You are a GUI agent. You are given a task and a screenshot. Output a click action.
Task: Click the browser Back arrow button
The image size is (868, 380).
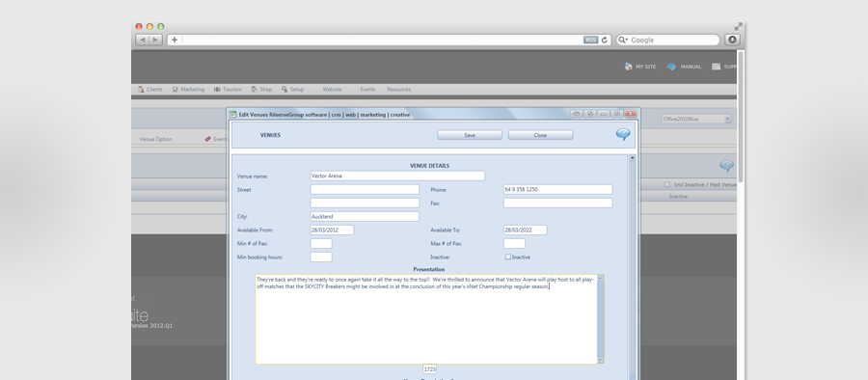pos(143,40)
